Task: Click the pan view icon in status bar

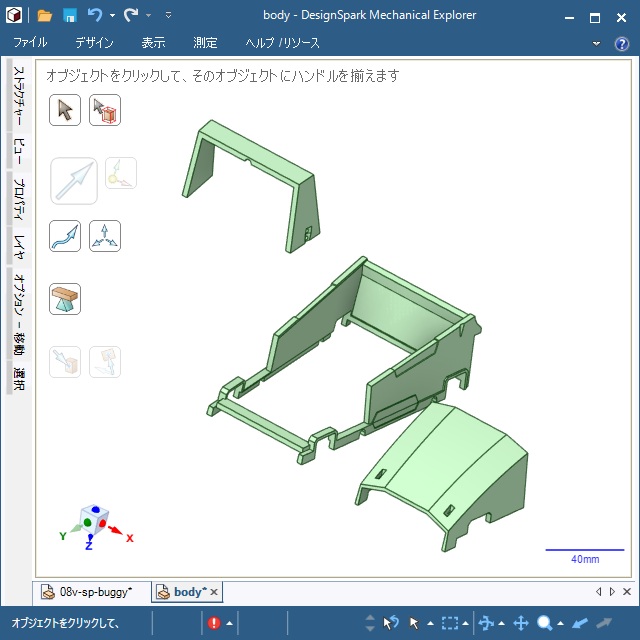Action: (521, 623)
